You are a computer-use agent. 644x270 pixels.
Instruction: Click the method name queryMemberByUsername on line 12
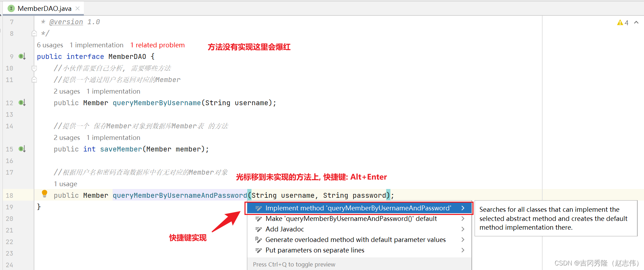(x=157, y=103)
